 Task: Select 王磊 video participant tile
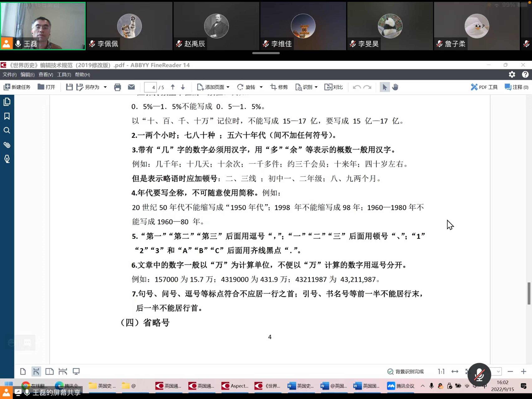click(43, 26)
